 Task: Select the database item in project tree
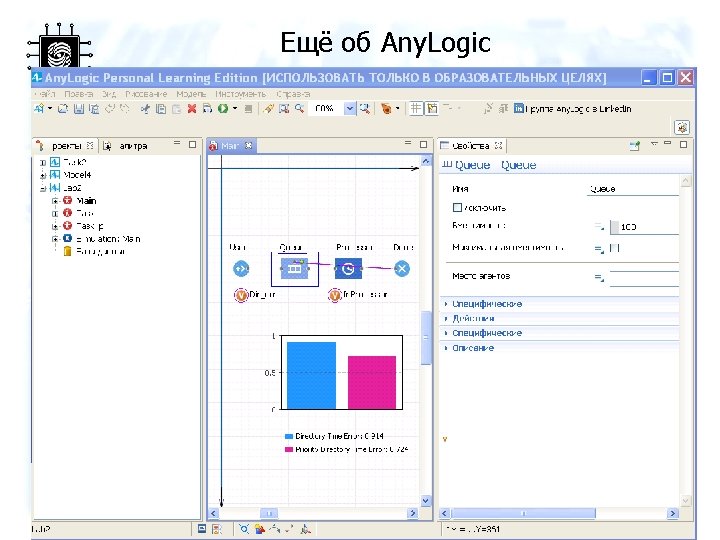pyautogui.click(x=94, y=251)
